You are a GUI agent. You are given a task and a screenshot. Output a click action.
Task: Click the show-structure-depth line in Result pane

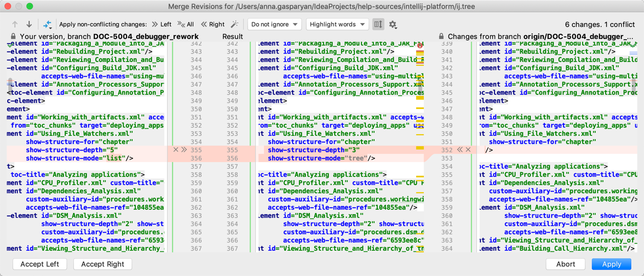313,150
